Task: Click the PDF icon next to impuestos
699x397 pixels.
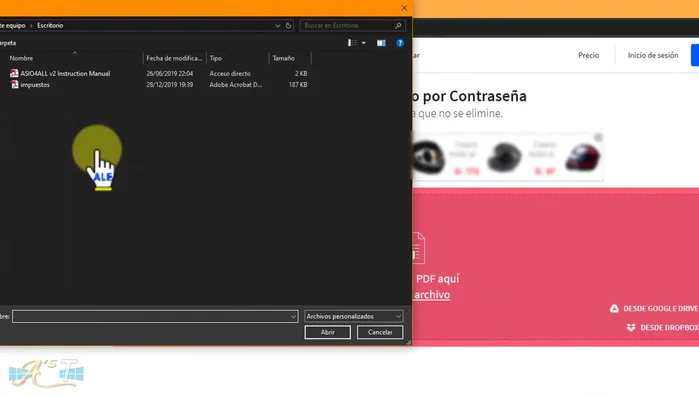Action: click(x=14, y=85)
